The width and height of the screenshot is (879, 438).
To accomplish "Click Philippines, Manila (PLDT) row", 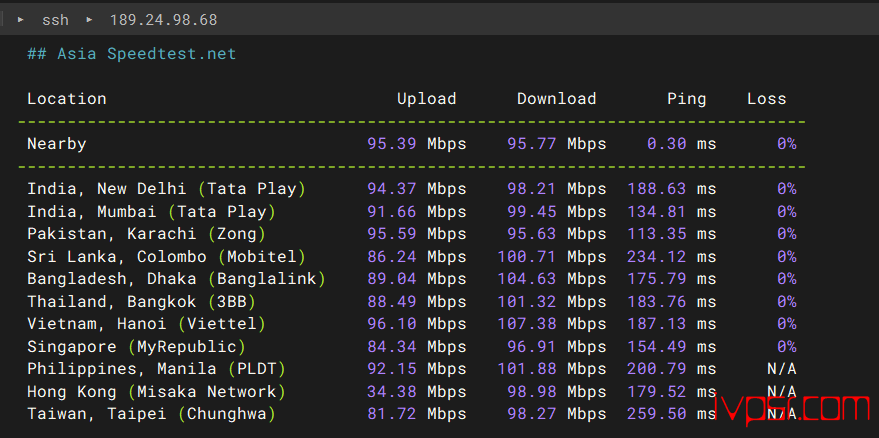I will (412, 369).
